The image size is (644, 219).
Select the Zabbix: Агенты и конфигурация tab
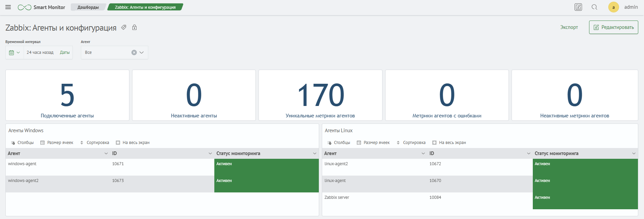click(x=145, y=7)
